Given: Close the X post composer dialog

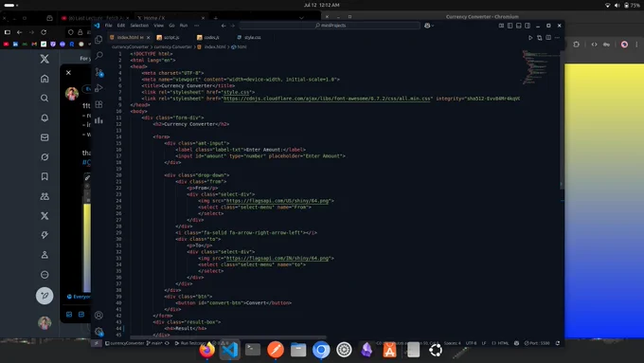Looking at the screenshot, I should 68,72.
